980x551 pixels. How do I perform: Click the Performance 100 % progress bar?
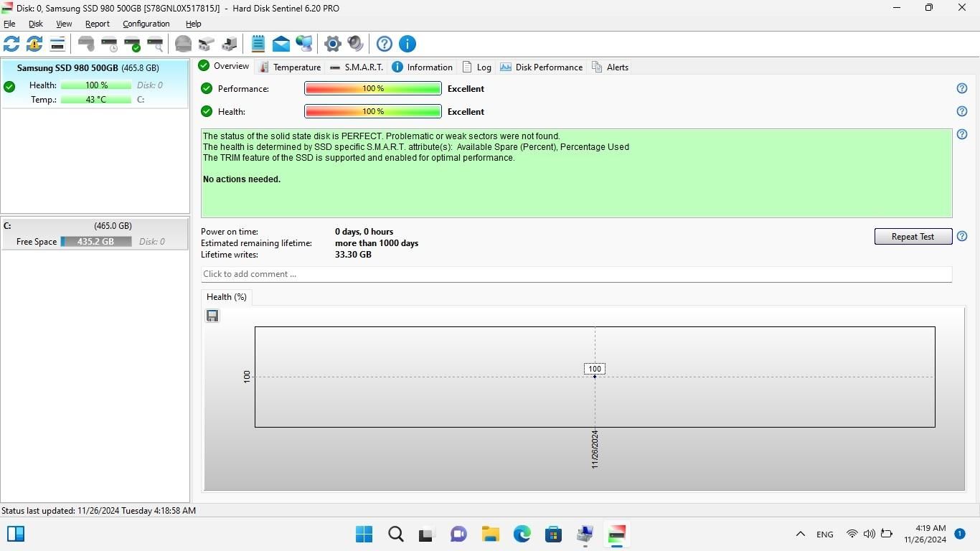[373, 88]
